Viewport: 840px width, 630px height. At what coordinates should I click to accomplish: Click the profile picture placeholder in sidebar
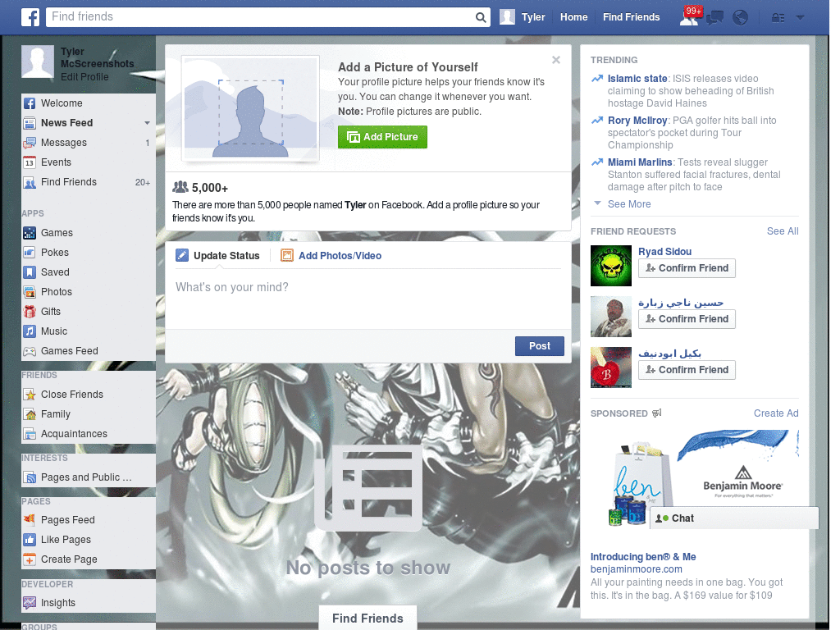38,62
